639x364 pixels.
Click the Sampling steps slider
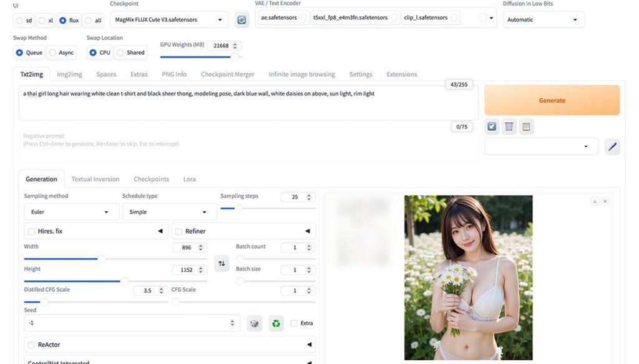coord(268,208)
